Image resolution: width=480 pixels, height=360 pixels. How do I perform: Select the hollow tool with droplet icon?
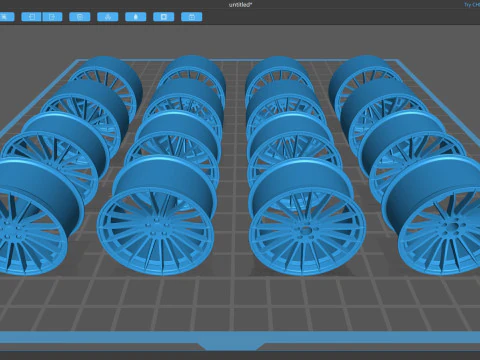click(x=136, y=17)
